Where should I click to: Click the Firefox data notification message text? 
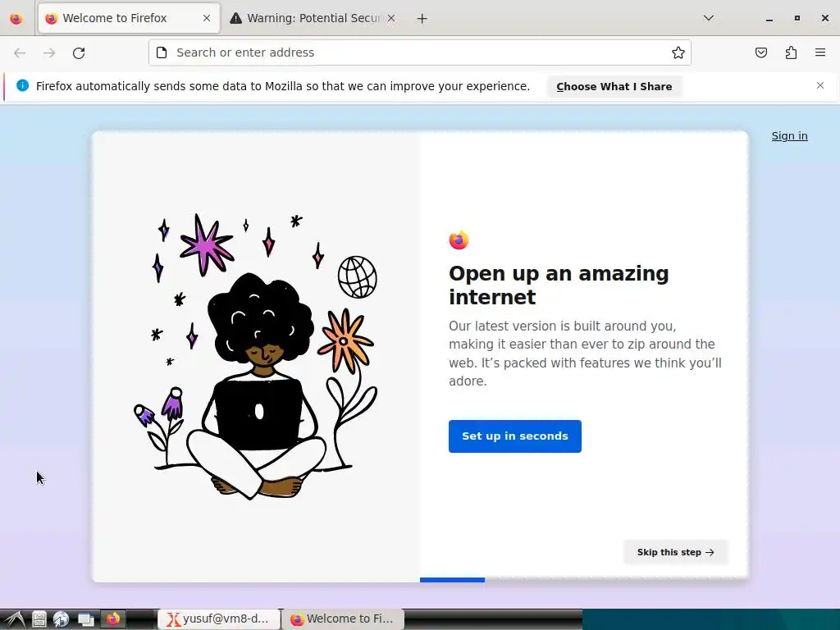point(283,86)
